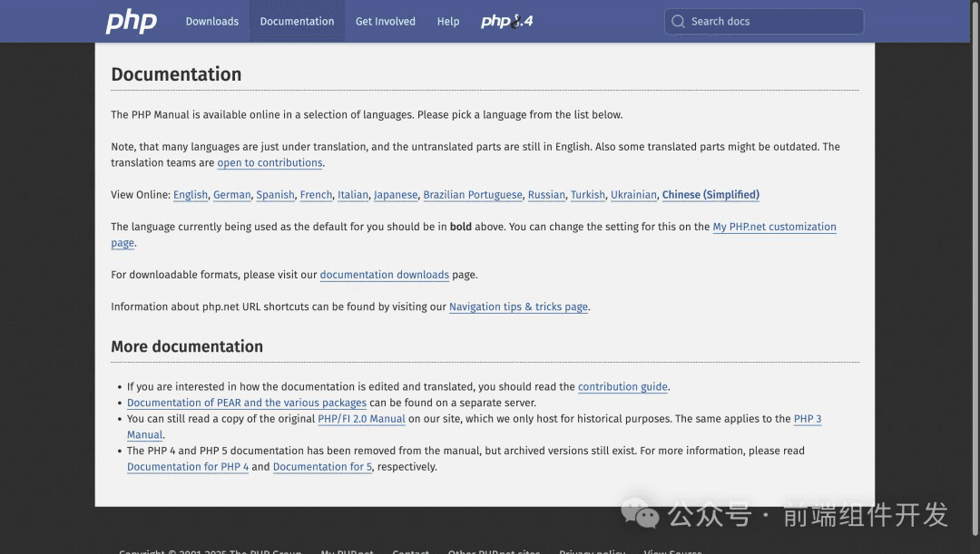Open Get Involved in the navbar

tap(385, 21)
